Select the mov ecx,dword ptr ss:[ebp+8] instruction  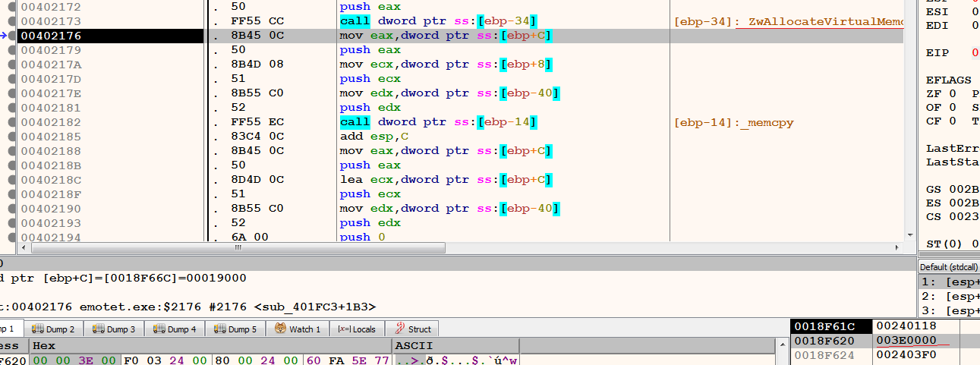446,65
